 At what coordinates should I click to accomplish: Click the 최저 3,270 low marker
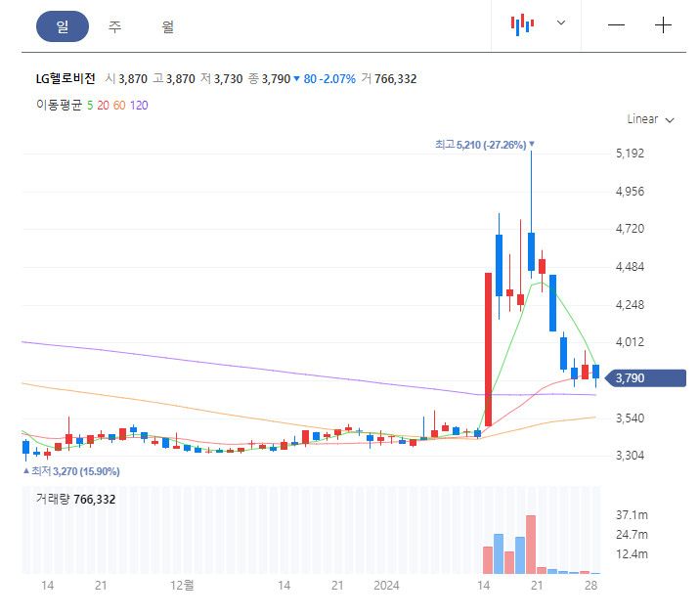coord(71,471)
